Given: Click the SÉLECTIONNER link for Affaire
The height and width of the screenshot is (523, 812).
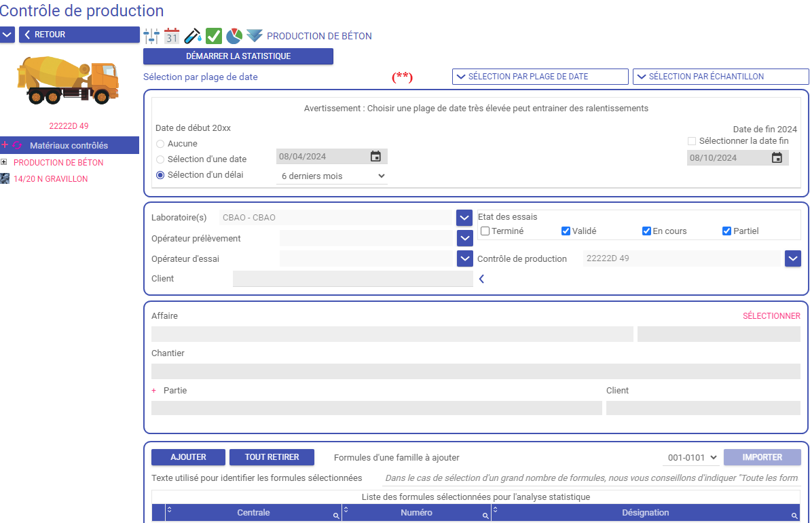Looking at the screenshot, I should click(771, 316).
